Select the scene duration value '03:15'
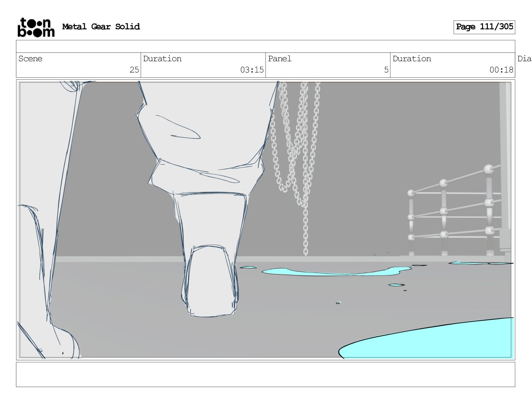This screenshot has width=532, height=411. pyautogui.click(x=252, y=70)
